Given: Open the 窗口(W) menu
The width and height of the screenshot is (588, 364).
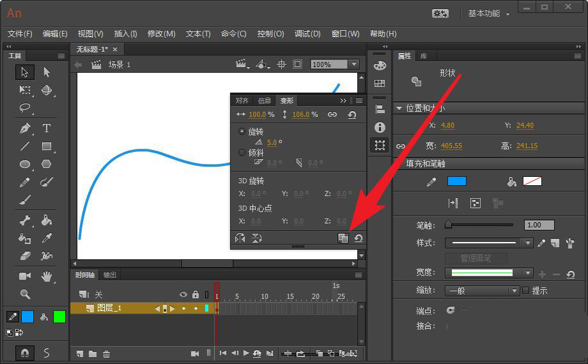Looking at the screenshot, I should point(345,34).
